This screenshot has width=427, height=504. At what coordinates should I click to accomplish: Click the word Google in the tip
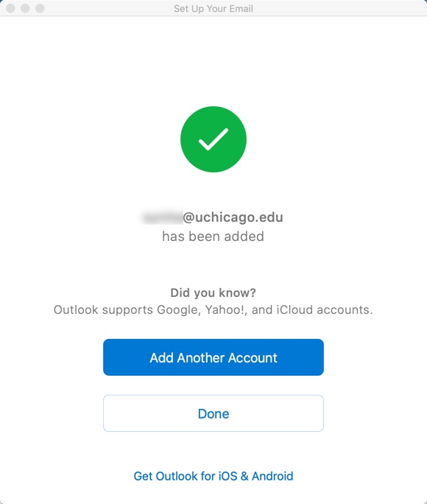(178, 310)
